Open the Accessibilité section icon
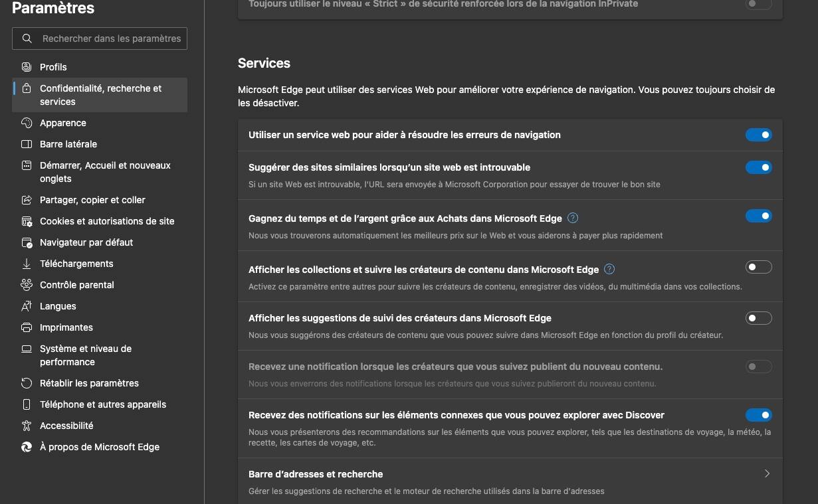This screenshot has height=504, width=818. coord(26,426)
